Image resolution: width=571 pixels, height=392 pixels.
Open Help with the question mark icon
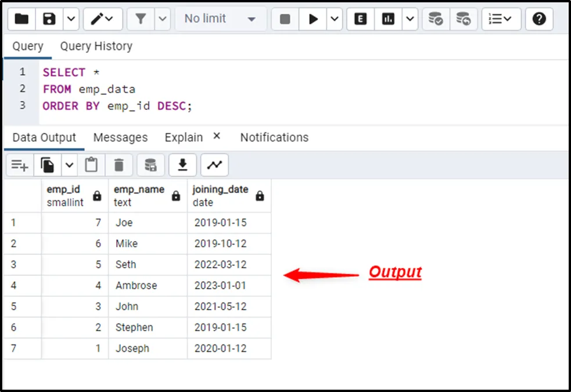click(x=539, y=19)
